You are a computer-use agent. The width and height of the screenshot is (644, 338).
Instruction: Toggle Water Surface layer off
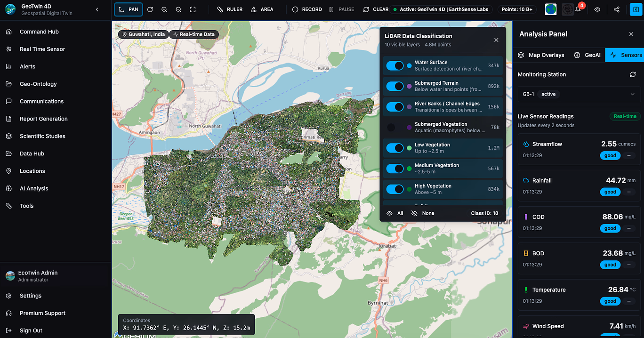[x=395, y=65]
